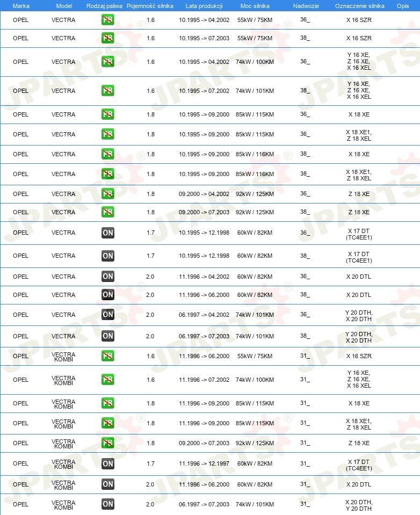The width and height of the screenshot is (420, 515).
Task: Select the Oznaczenie silnika column header
Action: click(359, 6)
